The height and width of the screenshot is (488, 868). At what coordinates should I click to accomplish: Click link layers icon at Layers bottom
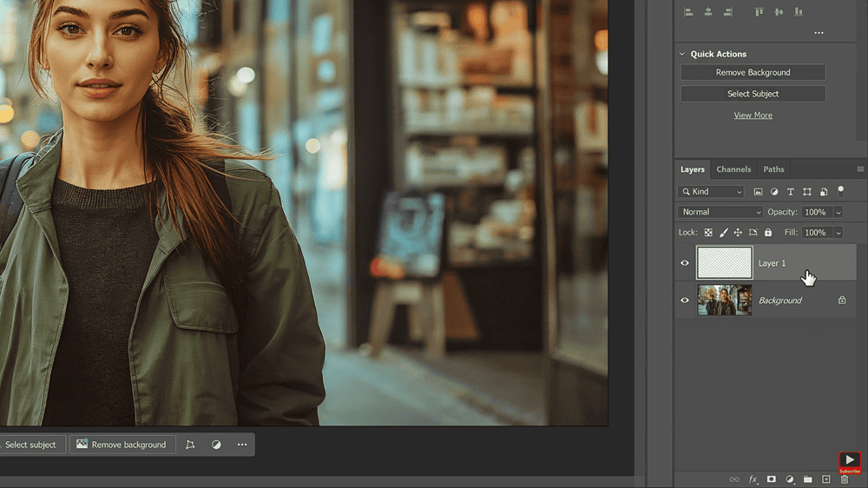coord(734,479)
